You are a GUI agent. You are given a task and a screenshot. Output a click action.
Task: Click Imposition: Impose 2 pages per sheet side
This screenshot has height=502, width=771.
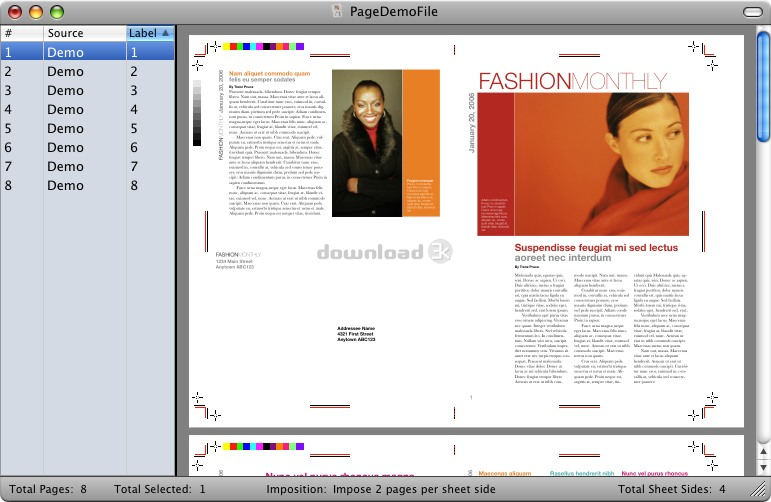381,489
